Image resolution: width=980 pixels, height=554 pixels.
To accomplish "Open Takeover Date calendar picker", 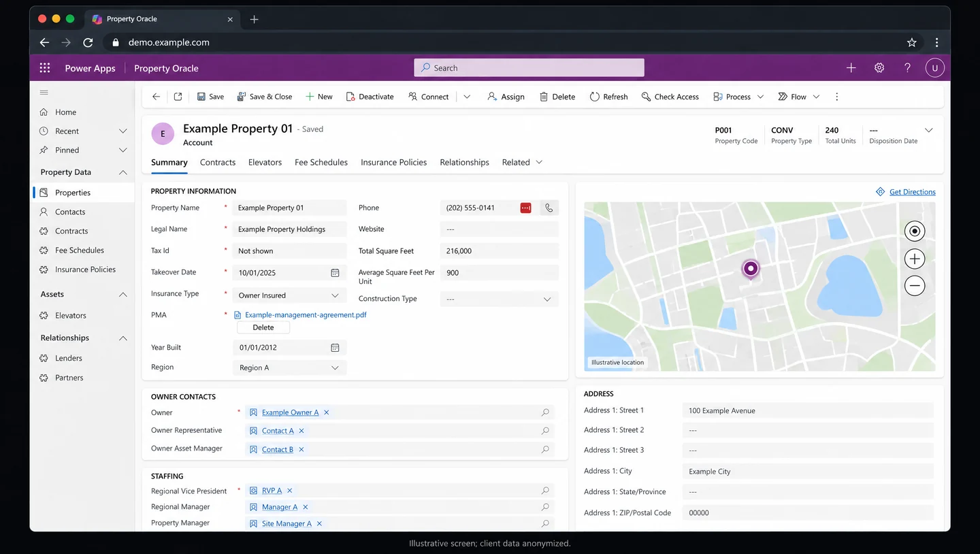I will (335, 272).
